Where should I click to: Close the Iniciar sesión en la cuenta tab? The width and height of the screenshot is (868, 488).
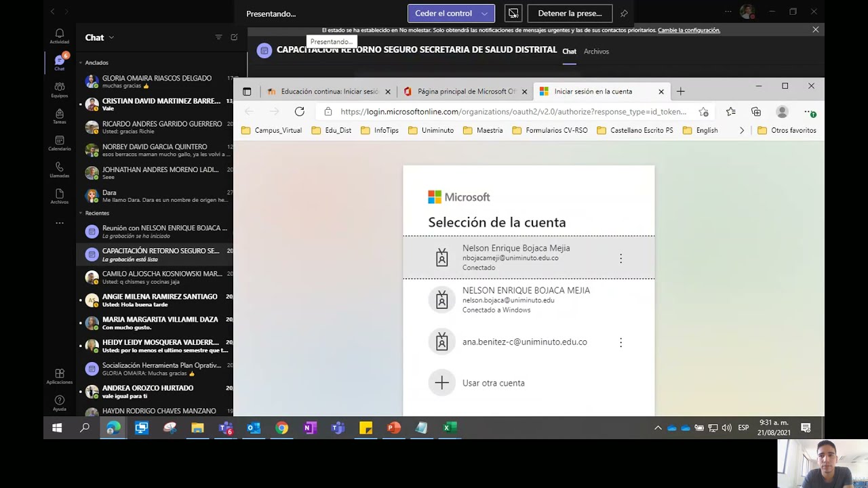(x=661, y=91)
